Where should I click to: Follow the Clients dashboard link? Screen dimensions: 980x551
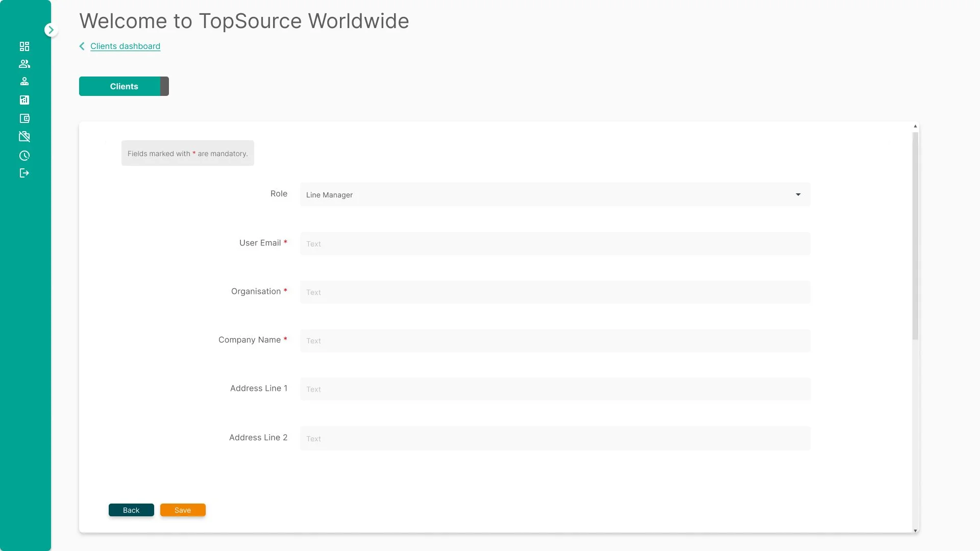pyautogui.click(x=125, y=46)
